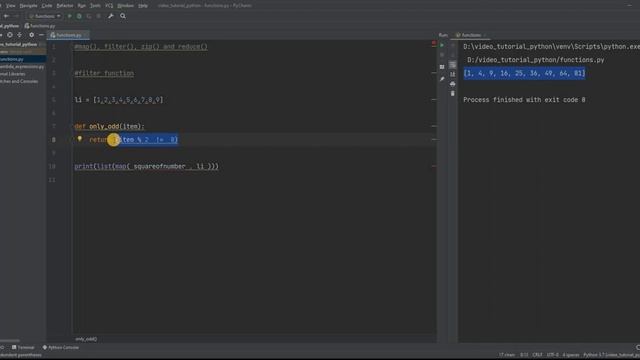Viewport: 640px width, 360px height.
Task: Click down-arrow icon in Run console toolbar
Action: click(453, 55)
